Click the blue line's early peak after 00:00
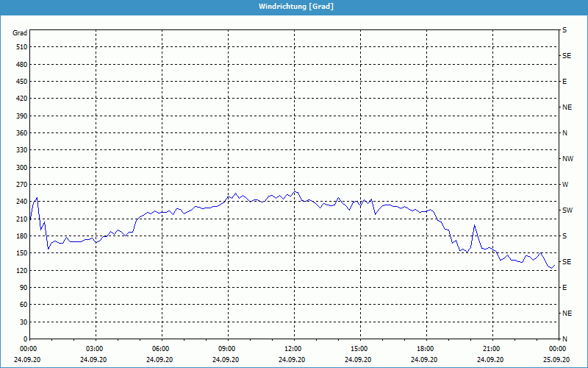Screen dimensions: 588x368 pyautogui.click(x=37, y=198)
